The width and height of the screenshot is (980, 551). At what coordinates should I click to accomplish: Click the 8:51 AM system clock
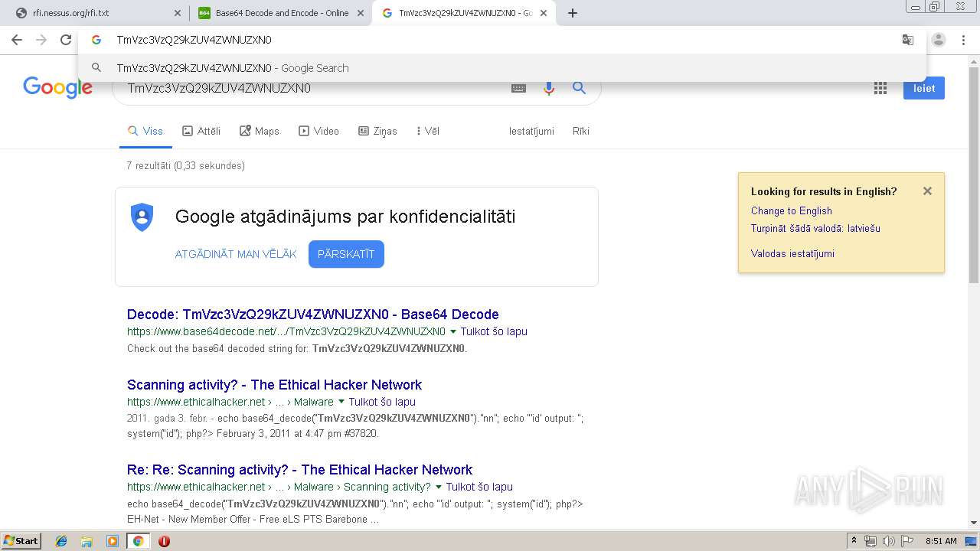click(x=941, y=541)
